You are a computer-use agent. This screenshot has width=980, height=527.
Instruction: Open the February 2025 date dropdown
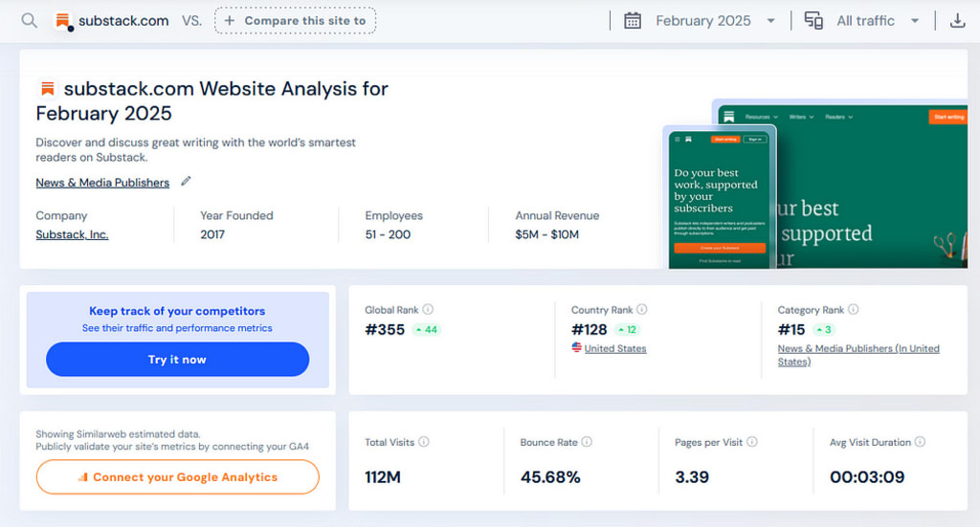[715, 21]
